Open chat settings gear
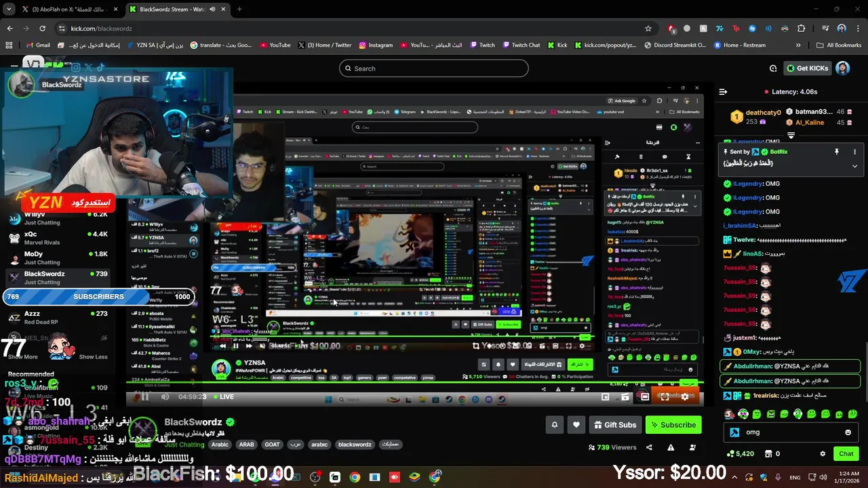Screen dimensions: 868x488 tap(823, 453)
